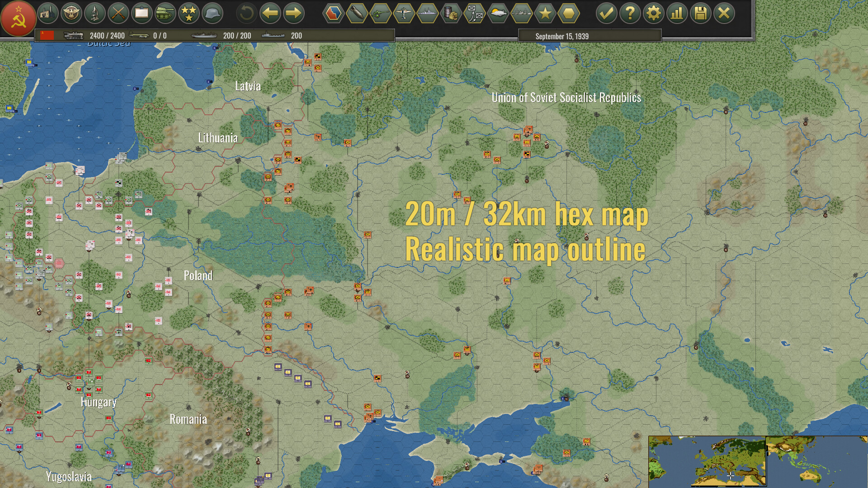Save the game using the disk icon

click(x=700, y=14)
